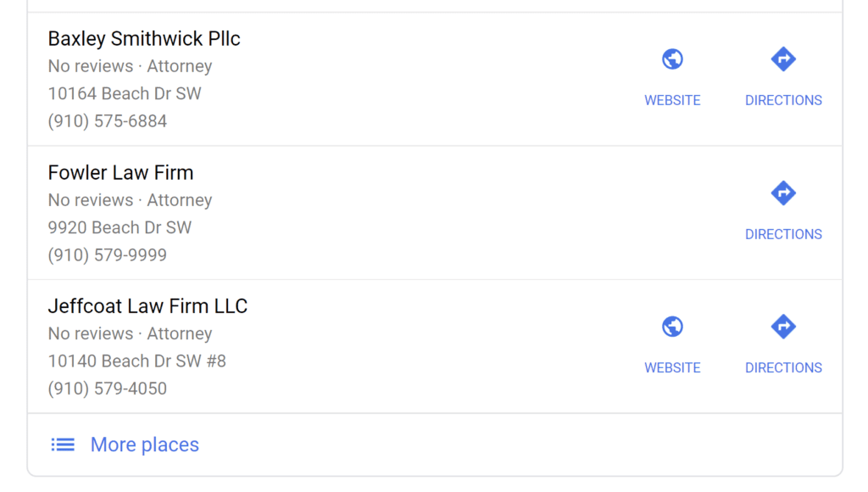The image size is (868, 492).
Task: Click the phone number (910) 579-4050
Action: [x=108, y=389]
